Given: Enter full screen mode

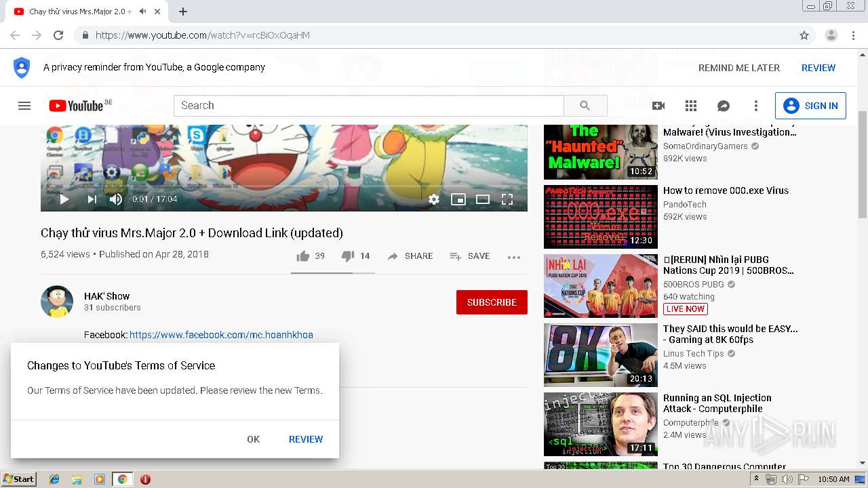Looking at the screenshot, I should click(x=507, y=199).
